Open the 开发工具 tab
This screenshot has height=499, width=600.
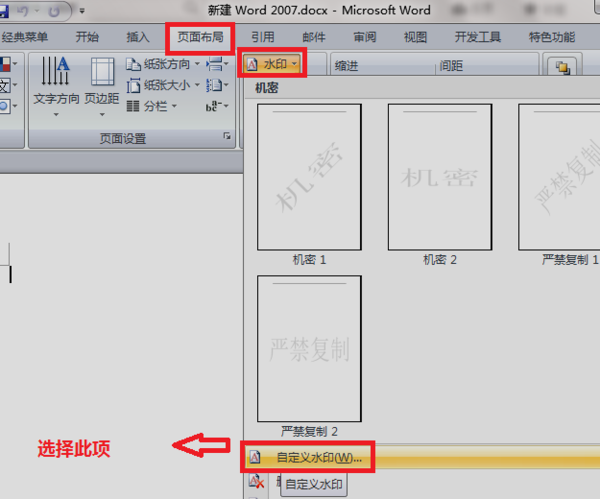(x=478, y=37)
